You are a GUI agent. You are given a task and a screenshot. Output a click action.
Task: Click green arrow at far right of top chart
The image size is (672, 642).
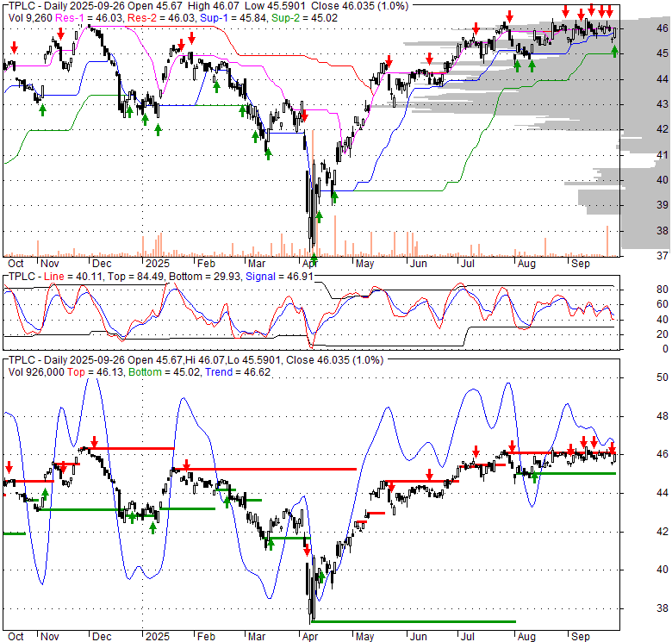point(614,52)
